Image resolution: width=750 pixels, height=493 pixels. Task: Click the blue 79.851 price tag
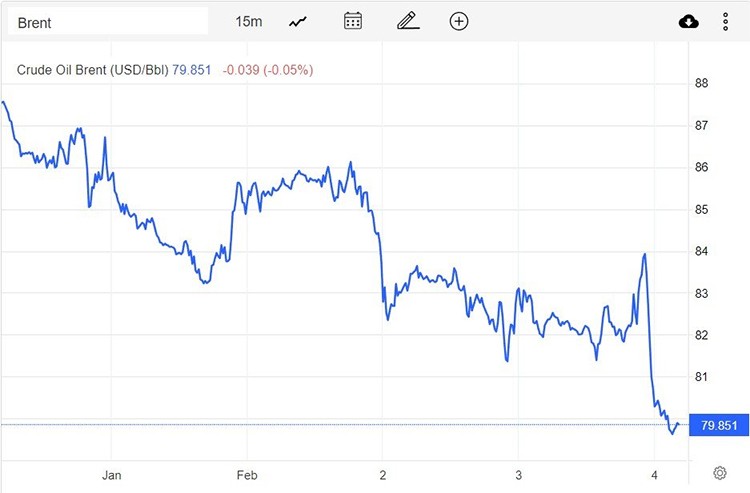(x=719, y=426)
